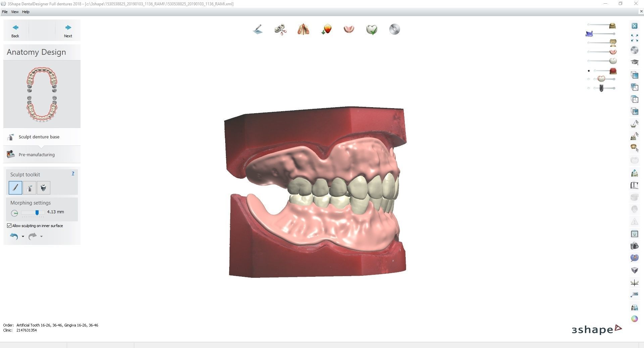Toggle Allow sculpting on inner surface

[9, 226]
